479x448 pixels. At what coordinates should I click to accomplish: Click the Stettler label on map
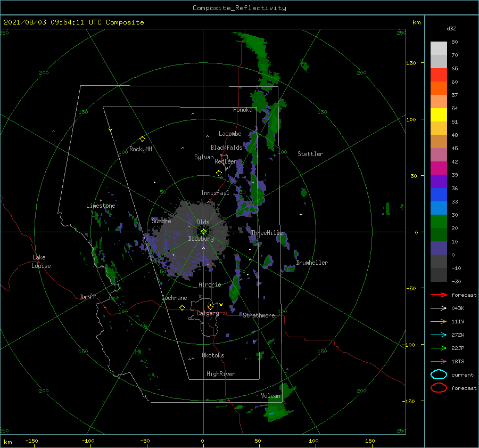point(310,154)
